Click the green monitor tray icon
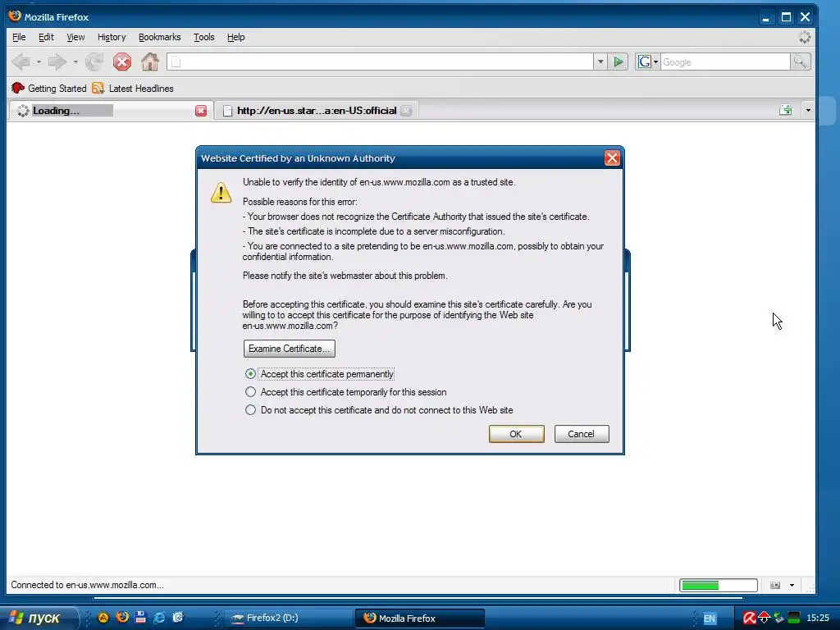Image resolution: width=840 pixels, height=630 pixels. [794, 619]
